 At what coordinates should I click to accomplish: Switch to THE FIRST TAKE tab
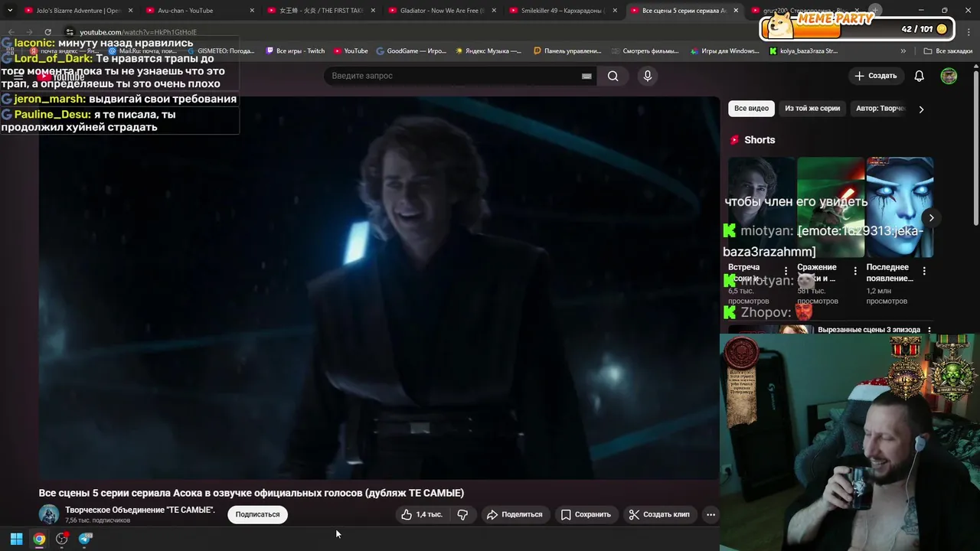pyautogui.click(x=321, y=11)
